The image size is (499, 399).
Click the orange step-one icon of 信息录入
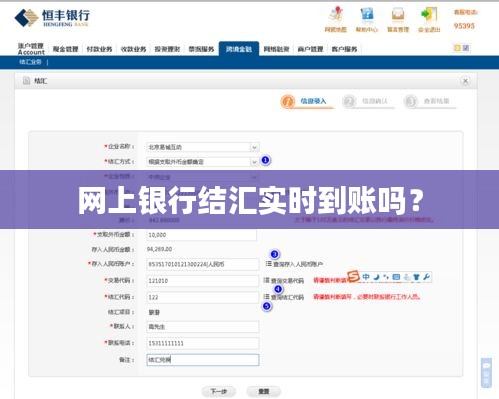(288, 101)
